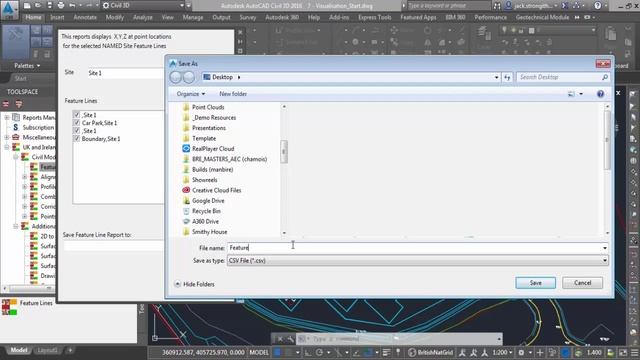This screenshot has width=640, height=360.
Task: Uncheck the first ',Site 1' feature line checkbox
Action: tap(76, 115)
